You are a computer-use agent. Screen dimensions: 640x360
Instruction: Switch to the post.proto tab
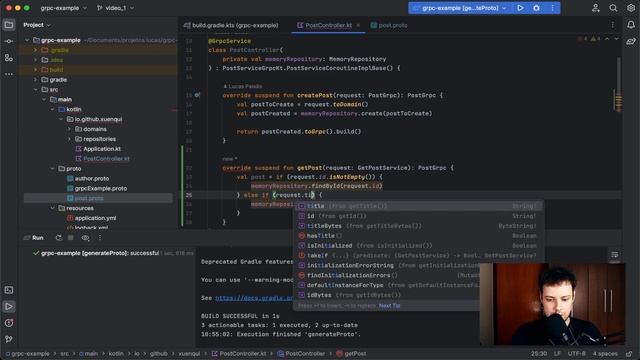389,25
